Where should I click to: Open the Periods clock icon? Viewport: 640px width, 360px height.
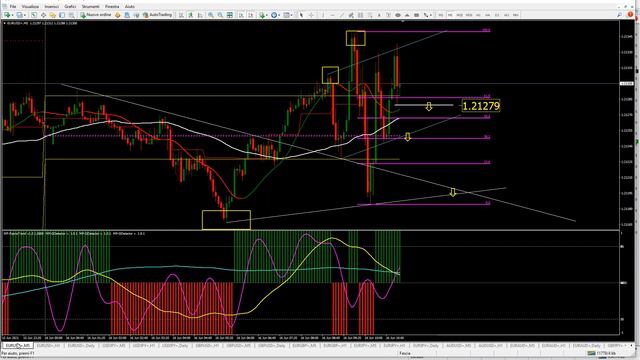(274, 15)
